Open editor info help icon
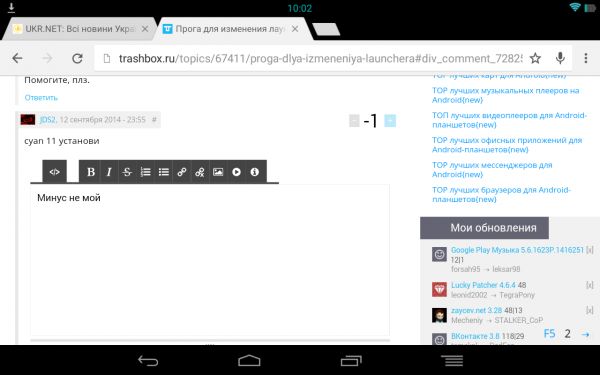The width and height of the screenshot is (600, 375). point(254,172)
